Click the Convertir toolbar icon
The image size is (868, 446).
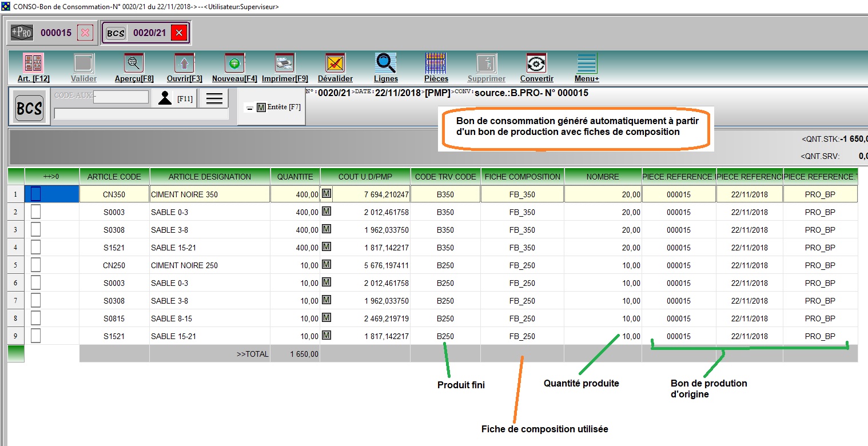tap(536, 63)
